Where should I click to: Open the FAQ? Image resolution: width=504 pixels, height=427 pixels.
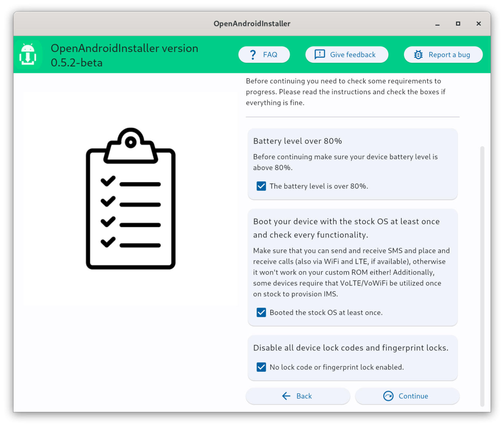(264, 54)
